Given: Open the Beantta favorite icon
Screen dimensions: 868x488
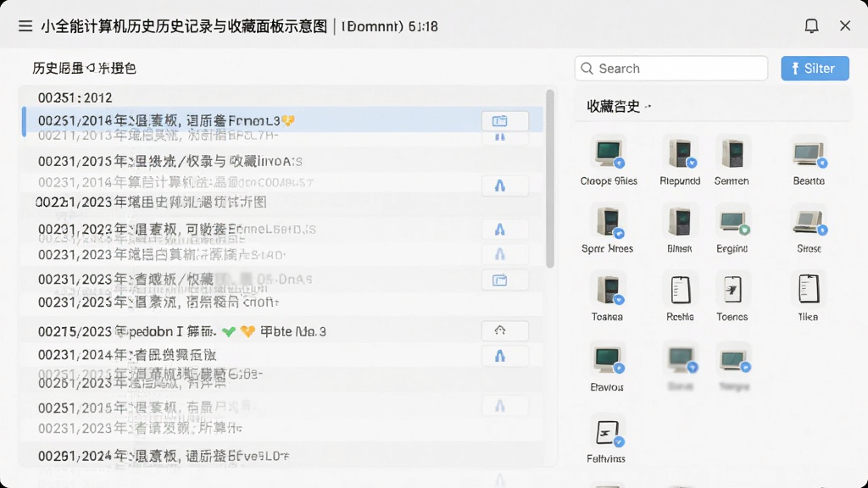Looking at the screenshot, I should (x=809, y=152).
